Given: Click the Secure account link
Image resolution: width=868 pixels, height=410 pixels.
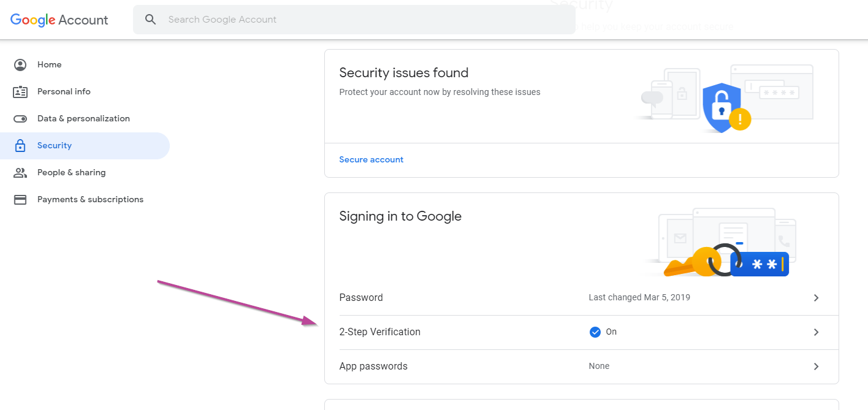Looking at the screenshot, I should (x=371, y=160).
